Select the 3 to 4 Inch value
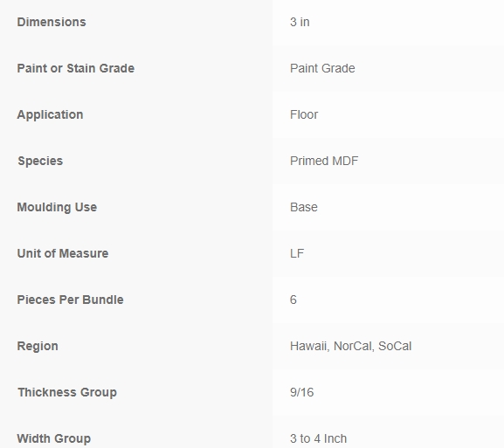 coord(318,438)
